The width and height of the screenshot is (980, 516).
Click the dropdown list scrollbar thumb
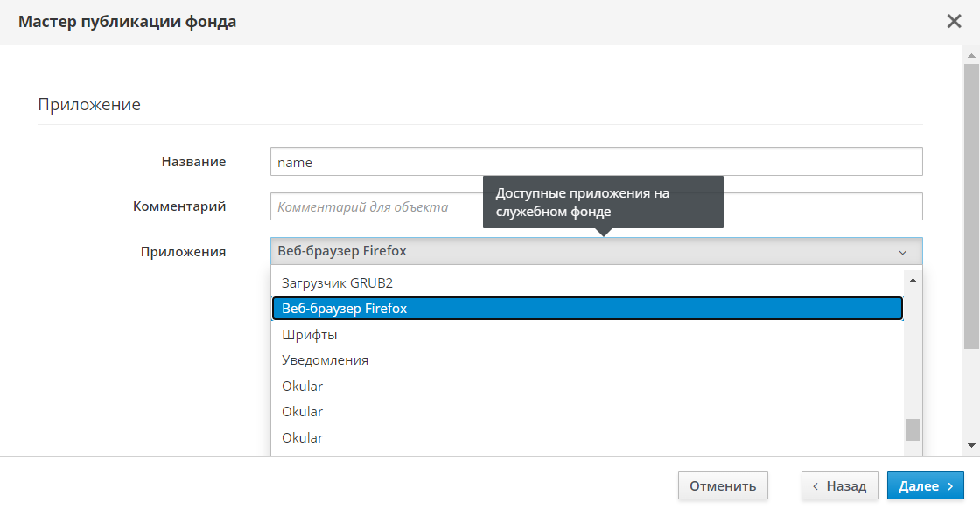(x=913, y=429)
